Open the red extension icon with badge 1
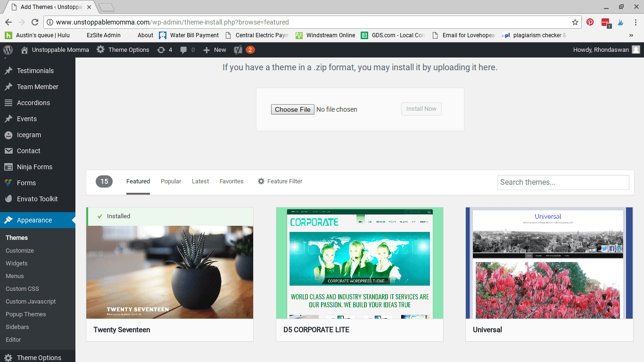 606,23
